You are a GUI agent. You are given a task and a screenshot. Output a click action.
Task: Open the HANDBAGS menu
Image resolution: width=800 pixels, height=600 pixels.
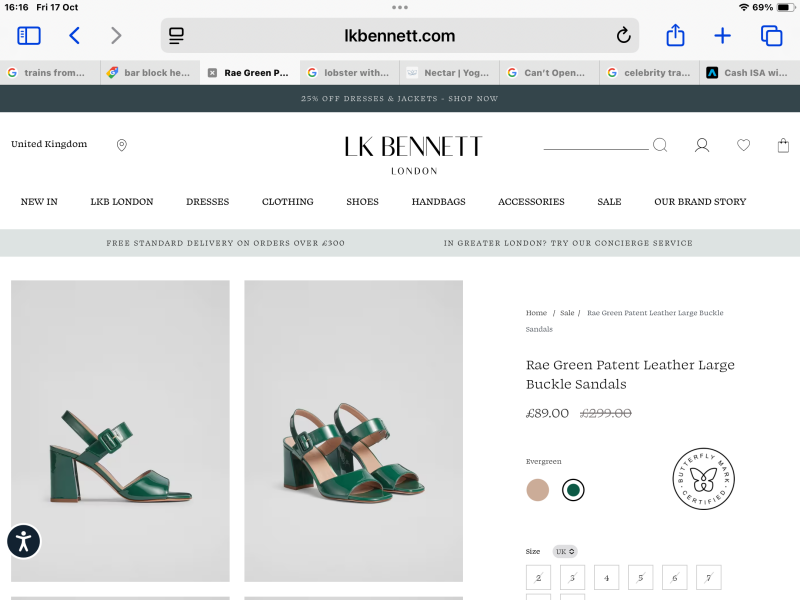(439, 202)
